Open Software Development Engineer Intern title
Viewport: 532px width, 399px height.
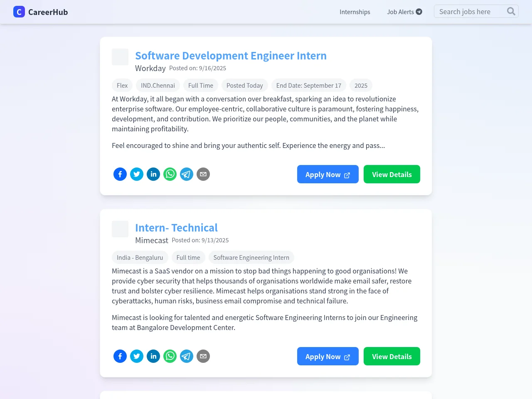coord(231,56)
